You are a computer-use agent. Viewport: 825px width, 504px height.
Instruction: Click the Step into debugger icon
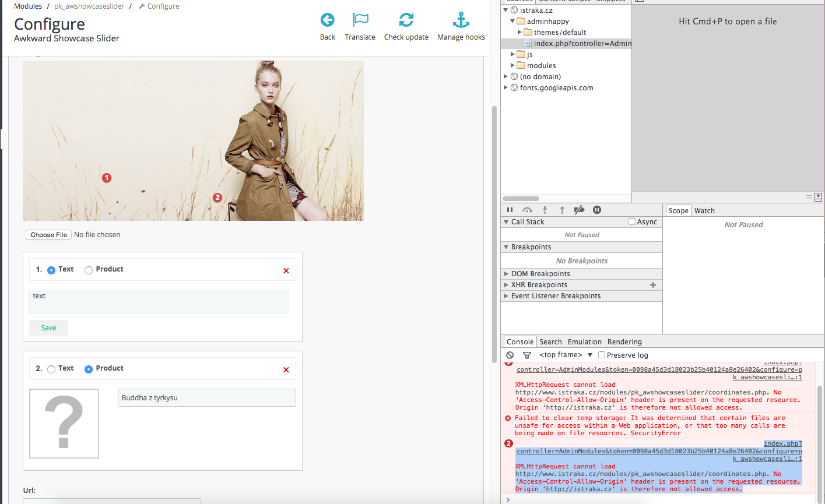[x=545, y=210]
